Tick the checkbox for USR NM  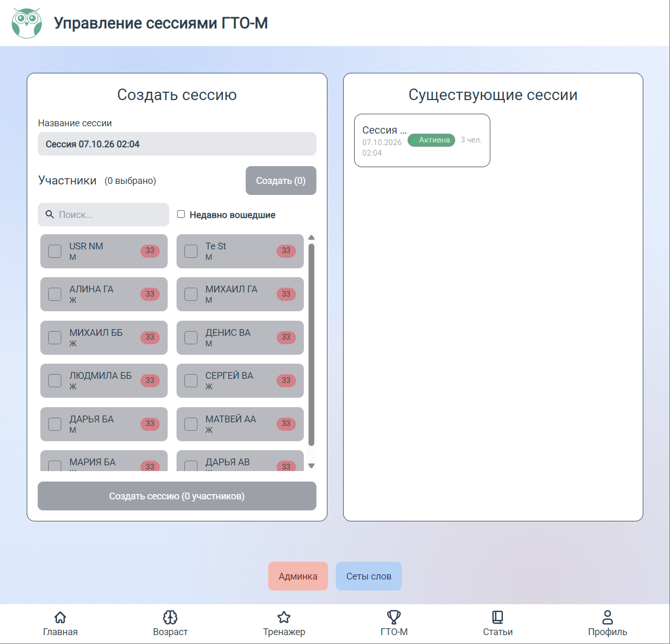pyautogui.click(x=55, y=251)
